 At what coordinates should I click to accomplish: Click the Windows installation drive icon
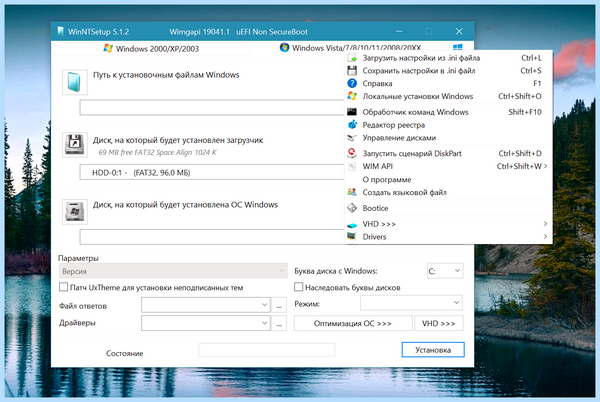tap(75, 211)
